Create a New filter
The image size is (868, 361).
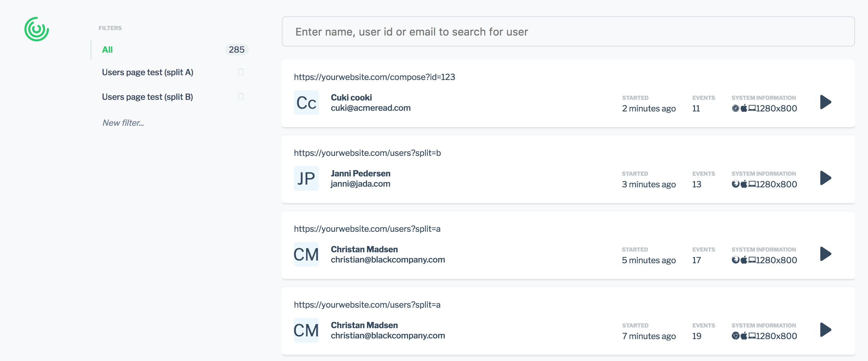123,123
